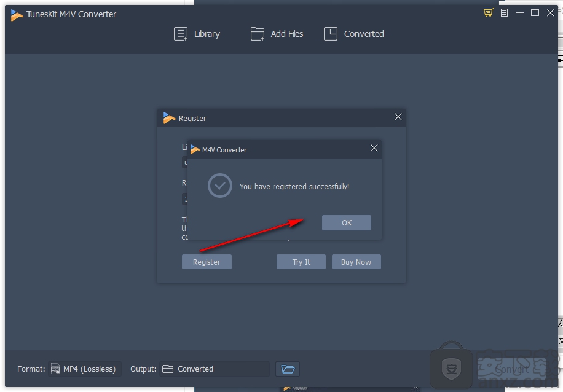Select the Add Files label
This screenshot has height=392, width=563.
pyautogui.click(x=286, y=34)
